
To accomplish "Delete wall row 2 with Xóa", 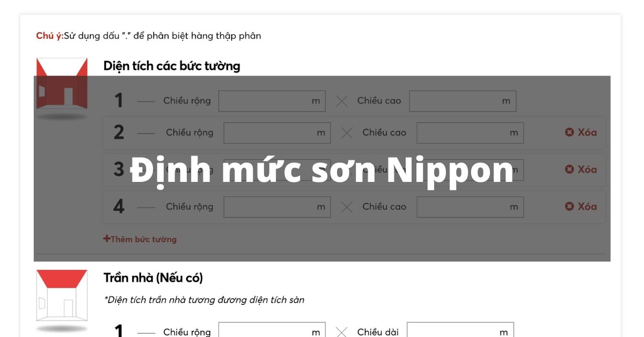I will point(581,133).
